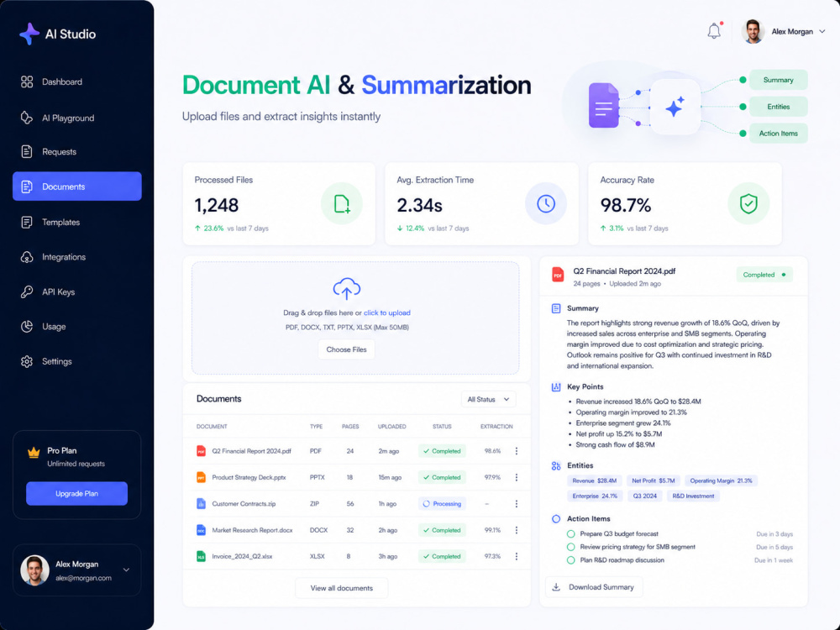Expand the Alex Morgan menu in top bar
This screenshot has height=630, width=840.
(x=822, y=32)
